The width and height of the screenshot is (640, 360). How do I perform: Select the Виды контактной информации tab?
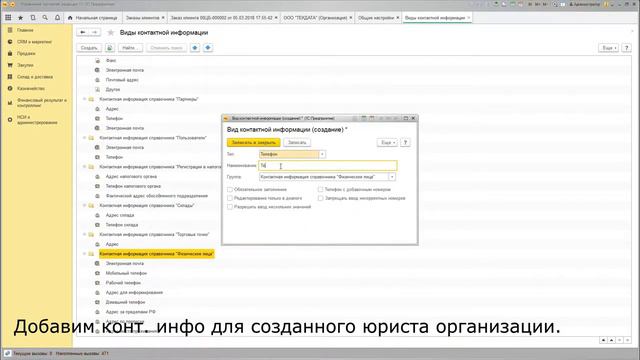point(435,18)
